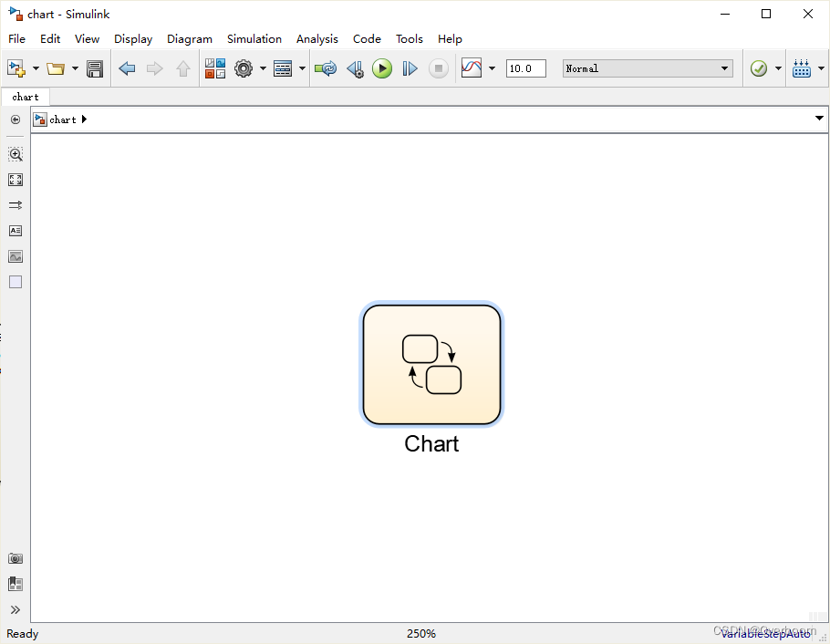Step back through the simulation
The width and height of the screenshot is (830, 644).
click(x=355, y=68)
